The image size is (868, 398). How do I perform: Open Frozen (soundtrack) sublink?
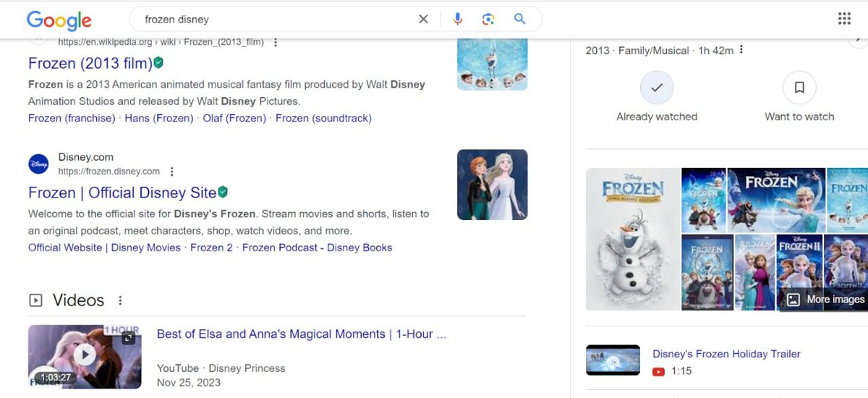click(x=323, y=118)
